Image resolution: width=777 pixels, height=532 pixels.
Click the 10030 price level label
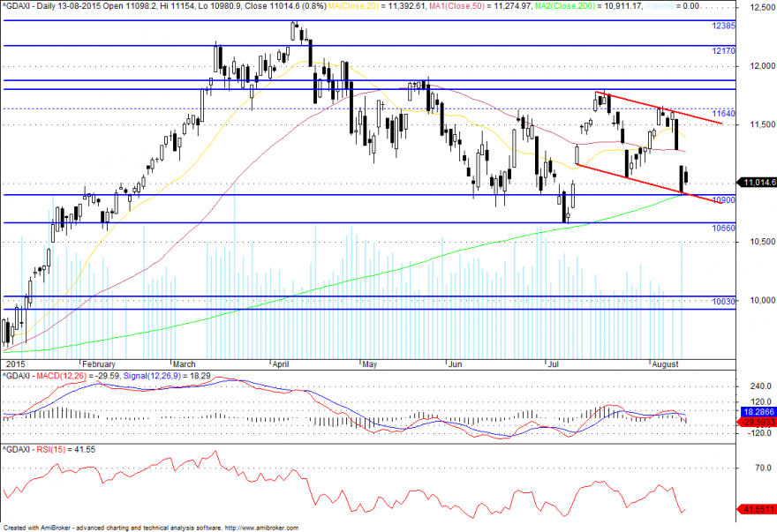pyautogui.click(x=723, y=301)
